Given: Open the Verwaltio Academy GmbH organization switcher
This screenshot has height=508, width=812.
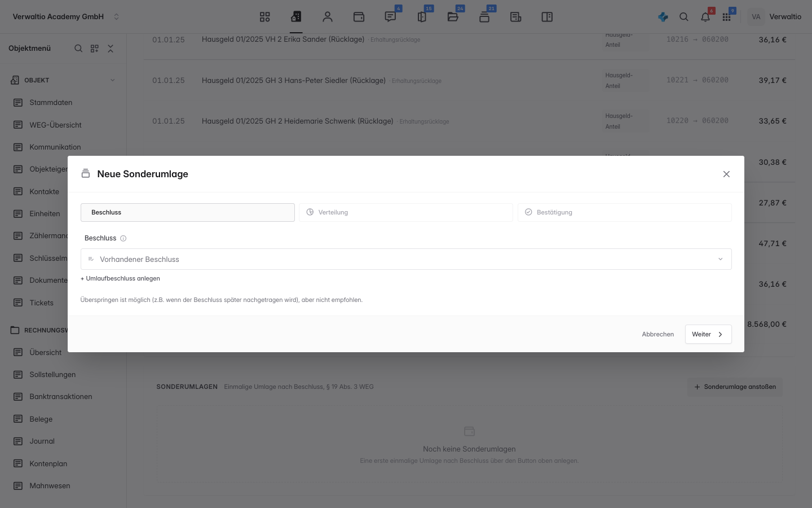Looking at the screenshot, I should [x=67, y=17].
